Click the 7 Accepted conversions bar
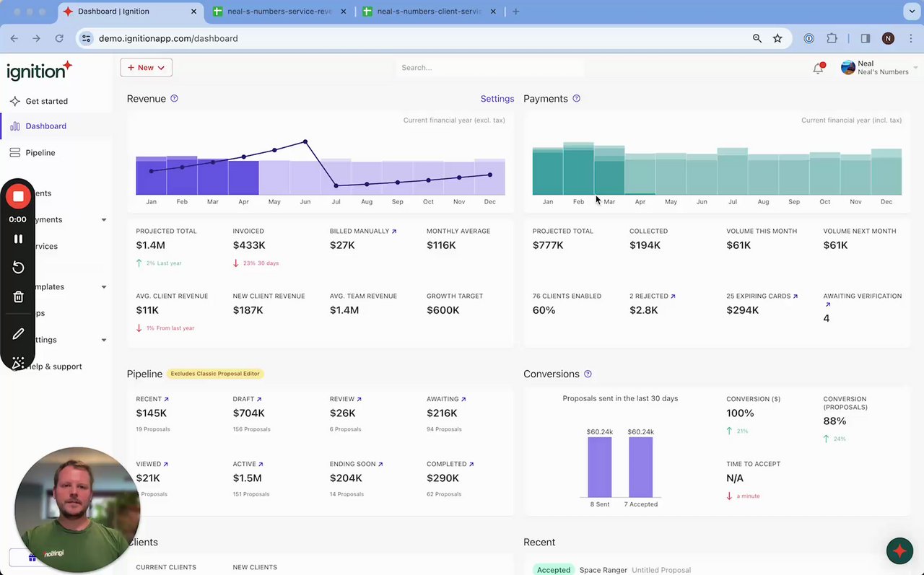 coord(640,468)
